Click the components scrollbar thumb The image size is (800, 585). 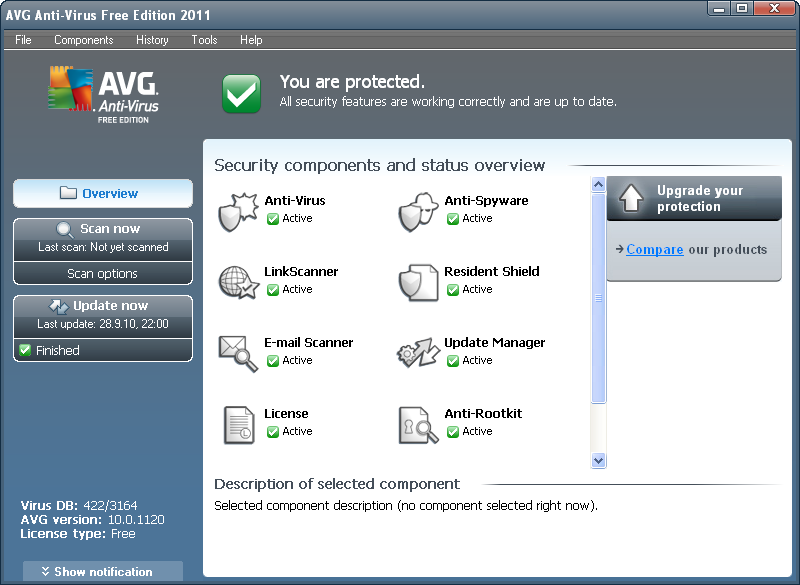pos(598,298)
